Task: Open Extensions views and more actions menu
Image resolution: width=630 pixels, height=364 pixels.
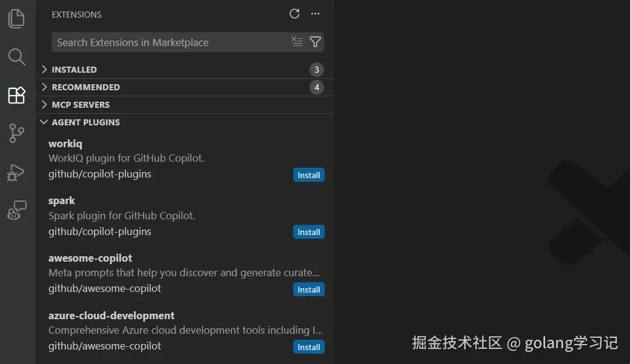Action: 316,14
